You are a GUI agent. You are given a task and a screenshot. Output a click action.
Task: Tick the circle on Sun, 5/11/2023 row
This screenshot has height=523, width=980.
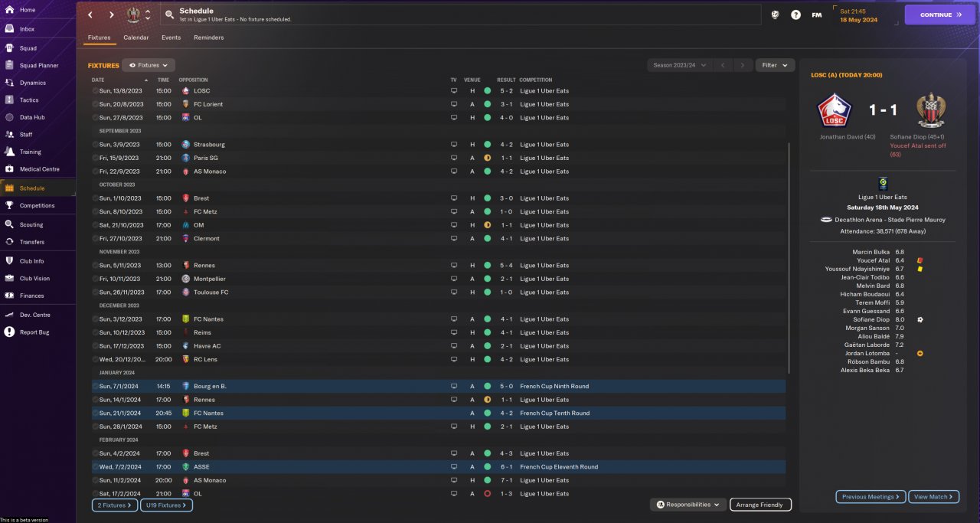[x=96, y=266]
